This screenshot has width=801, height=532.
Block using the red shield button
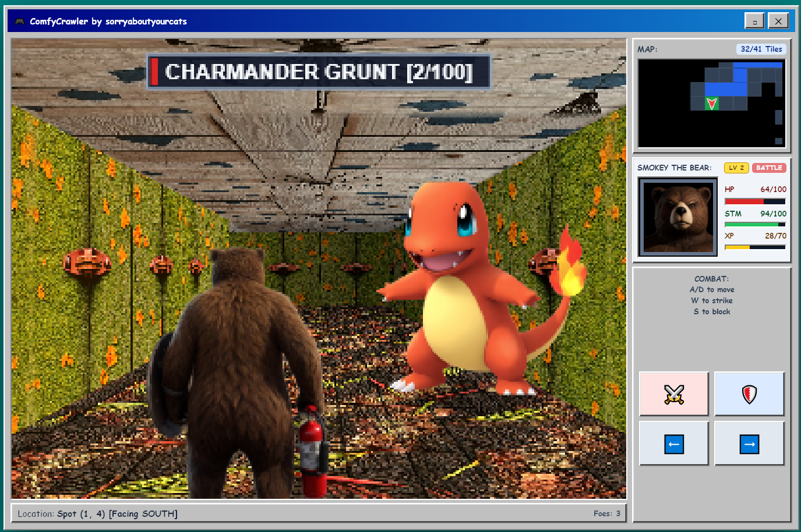[x=749, y=394]
